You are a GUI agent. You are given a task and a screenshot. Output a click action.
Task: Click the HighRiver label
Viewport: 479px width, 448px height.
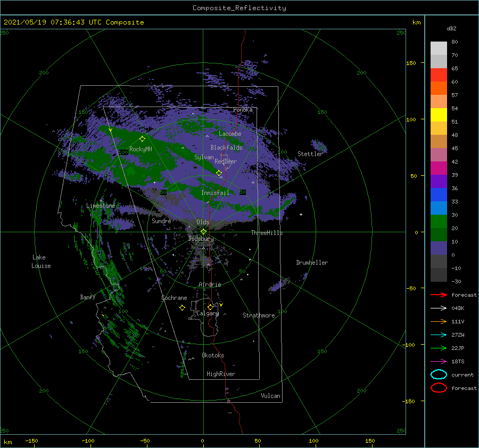point(221,374)
